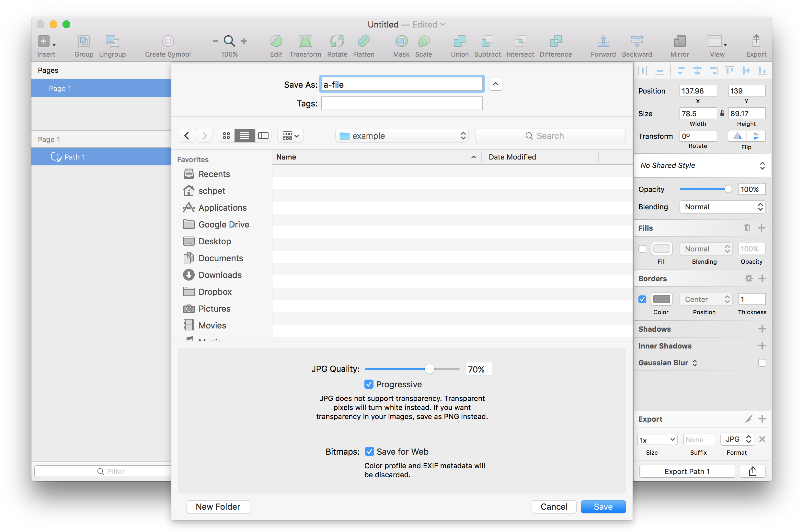Click the New Folder button

[x=218, y=506]
